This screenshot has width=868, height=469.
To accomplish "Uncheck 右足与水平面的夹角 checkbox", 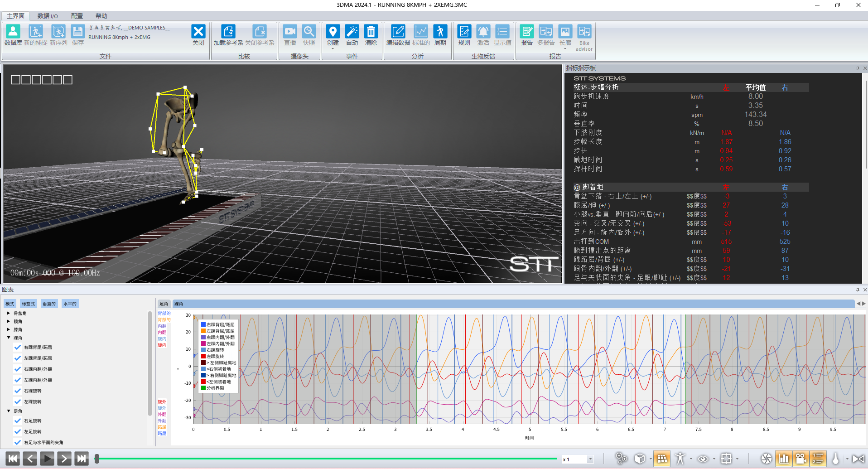I will click(x=18, y=443).
